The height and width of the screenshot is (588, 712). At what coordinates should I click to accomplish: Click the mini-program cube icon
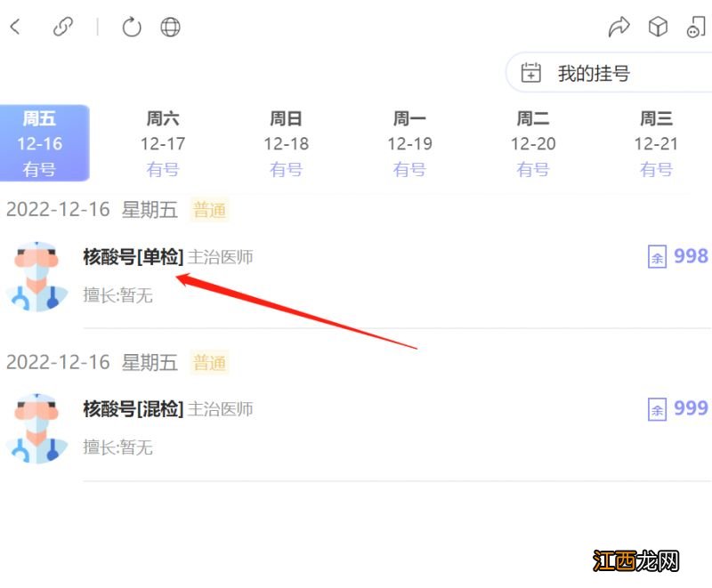click(658, 27)
